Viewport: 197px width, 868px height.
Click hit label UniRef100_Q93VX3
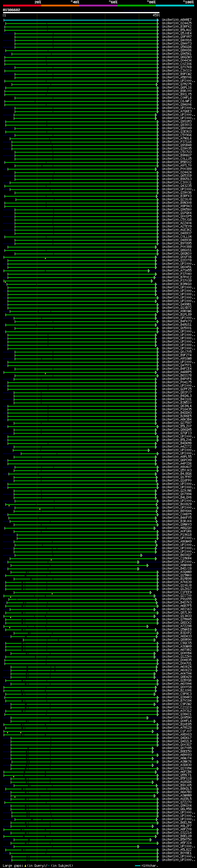[177, 125]
